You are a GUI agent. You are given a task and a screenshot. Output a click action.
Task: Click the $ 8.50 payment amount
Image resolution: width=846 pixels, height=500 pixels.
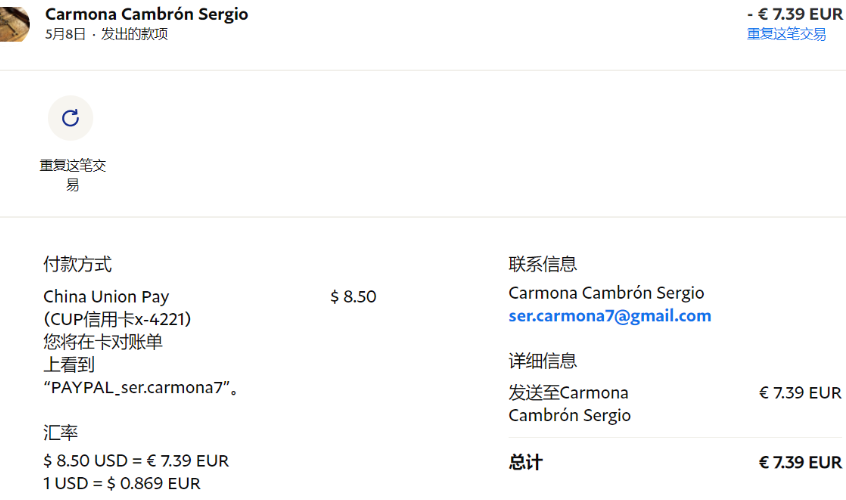pyautogui.click(x=353, y=297)
